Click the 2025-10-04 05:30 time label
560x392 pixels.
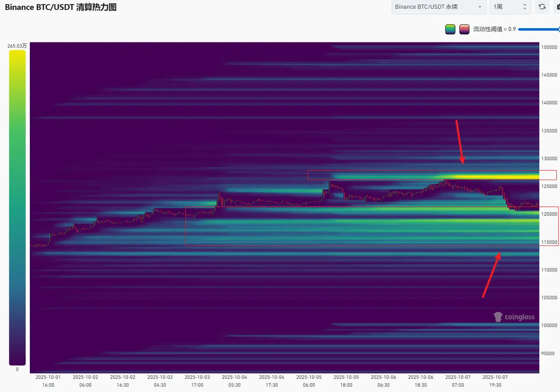point(234,381)
